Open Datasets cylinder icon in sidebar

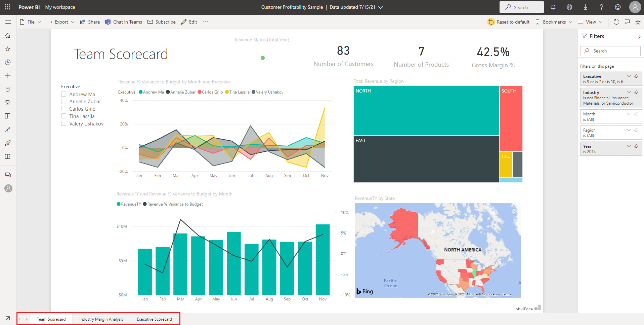coord(8,89)
